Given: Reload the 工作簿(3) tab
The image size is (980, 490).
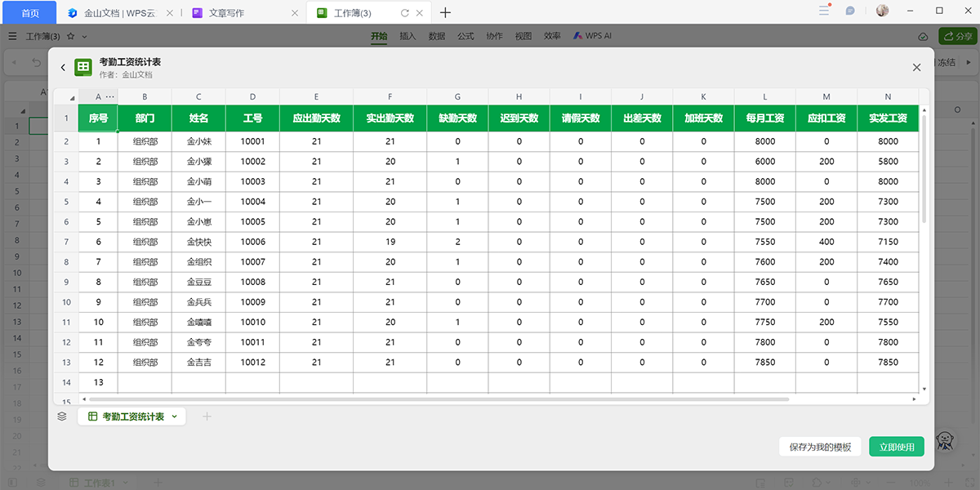Looking at the screenshot, I should pos(404,13).
